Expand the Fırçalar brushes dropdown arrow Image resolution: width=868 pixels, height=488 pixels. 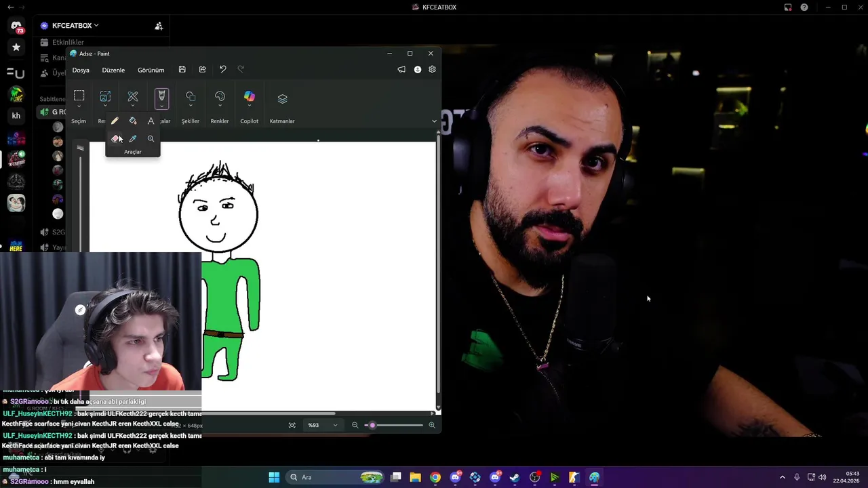(x=161, y=106)
